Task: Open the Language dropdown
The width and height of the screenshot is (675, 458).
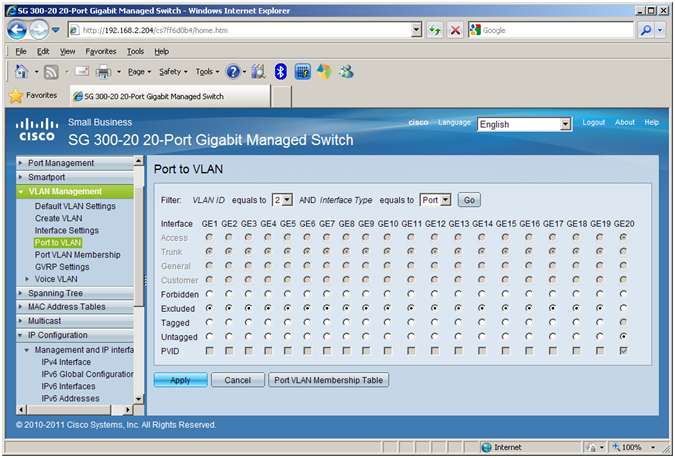Action: pyautogui.click(x=524, y=124)
